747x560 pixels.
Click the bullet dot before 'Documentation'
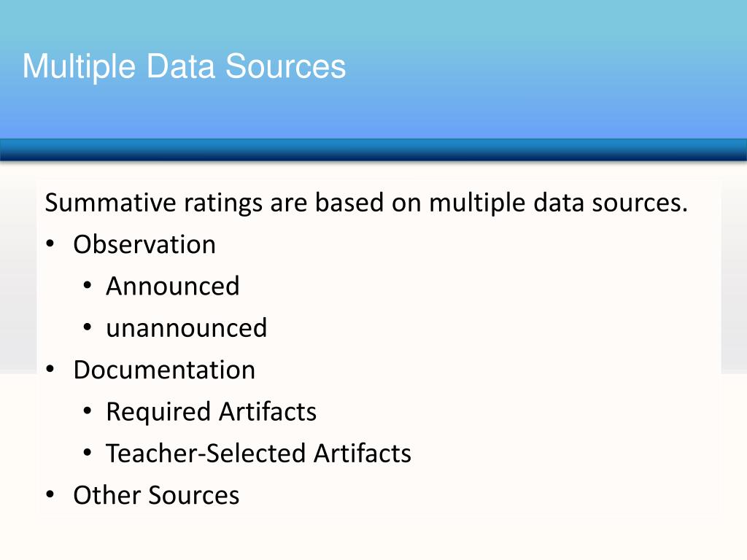click(50, 370)
